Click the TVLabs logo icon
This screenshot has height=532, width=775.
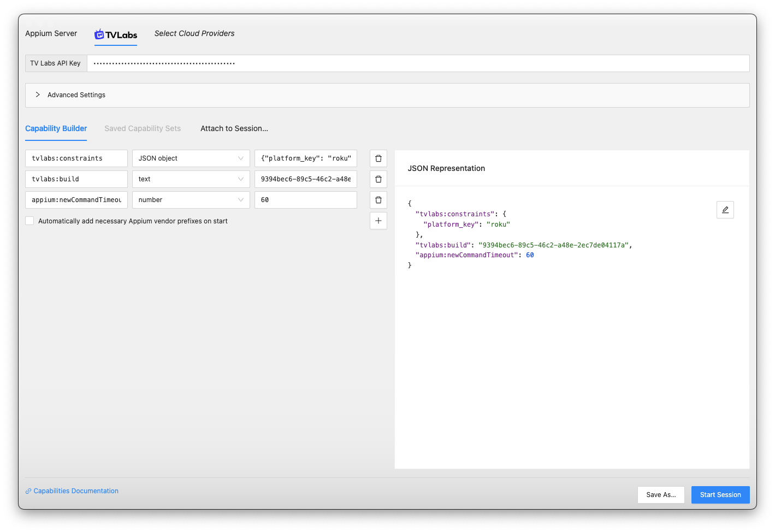click(x=99, y=34)
